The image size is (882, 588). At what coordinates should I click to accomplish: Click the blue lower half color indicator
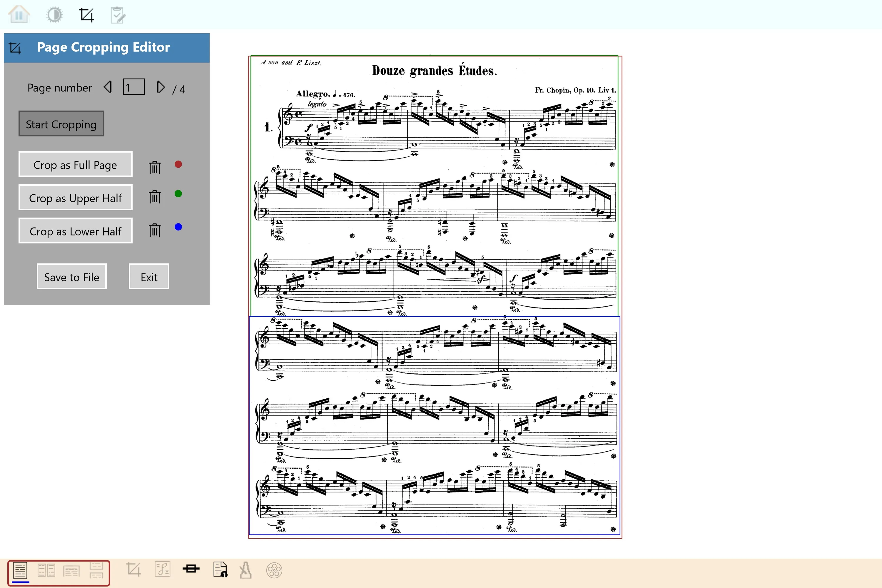(x=178, y=227)
